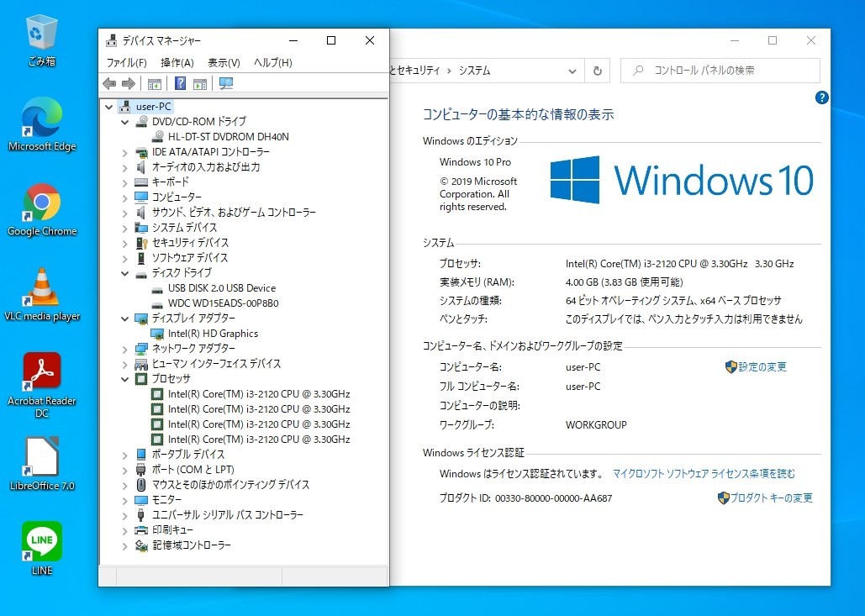The height and width of the screenshot is (616, 865).
Task: Click the blue question-mark Help toolbar icon
Action: coord(180,83)
